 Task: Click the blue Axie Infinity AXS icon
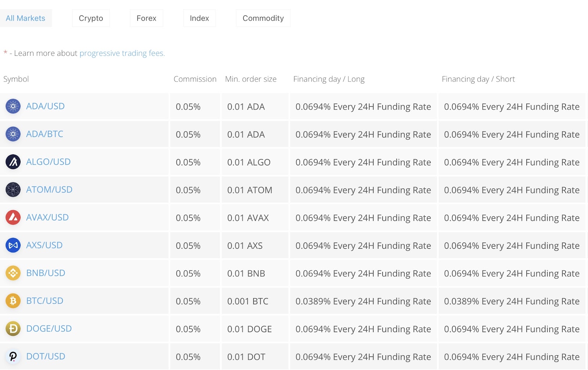click(x=13, y=245)
